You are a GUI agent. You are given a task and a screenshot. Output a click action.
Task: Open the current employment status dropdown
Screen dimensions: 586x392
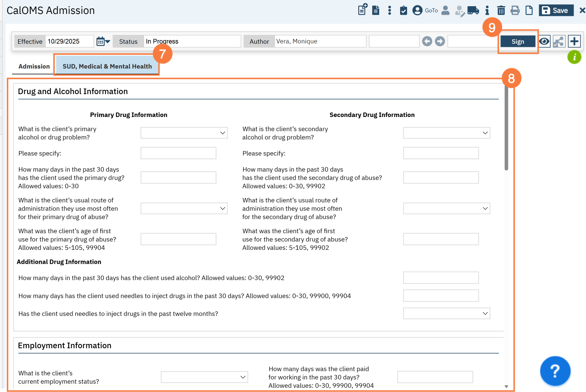coord(204,377)
